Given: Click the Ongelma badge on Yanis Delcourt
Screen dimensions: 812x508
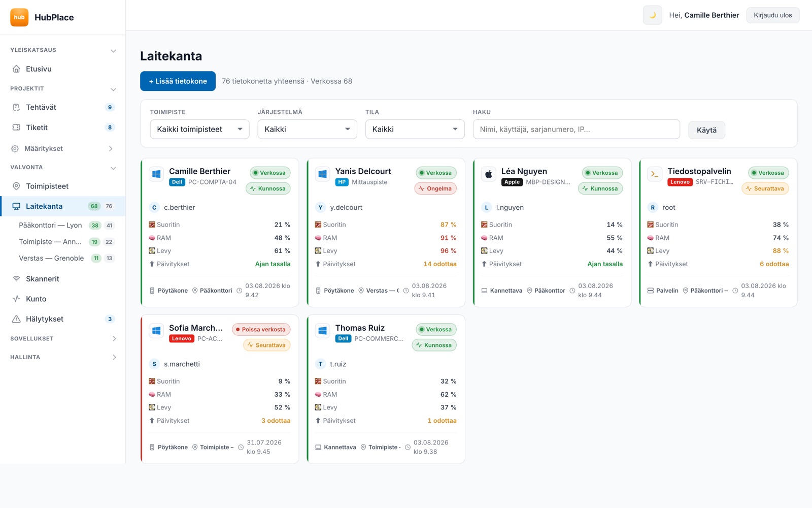Looking at the screenshot, I should pyautogui.click(x=435, y=188).
